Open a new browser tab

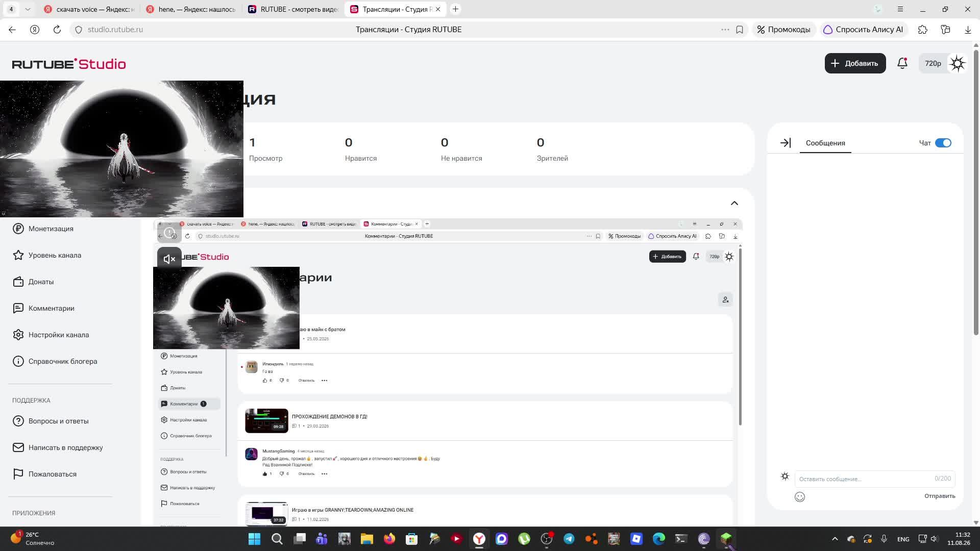[x=456, y=9]
